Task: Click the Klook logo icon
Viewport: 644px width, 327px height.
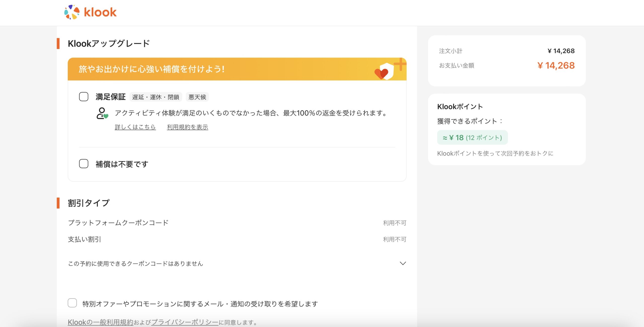Action: point(72,12)
